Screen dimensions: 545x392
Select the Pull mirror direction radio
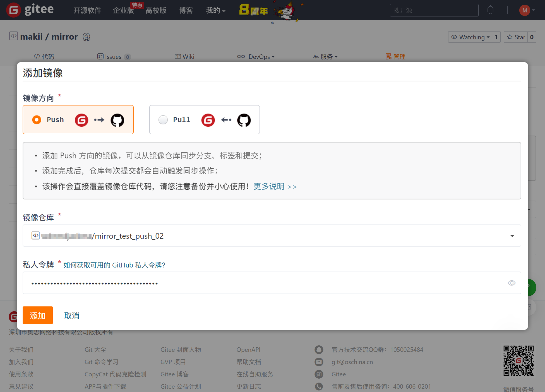163,120
